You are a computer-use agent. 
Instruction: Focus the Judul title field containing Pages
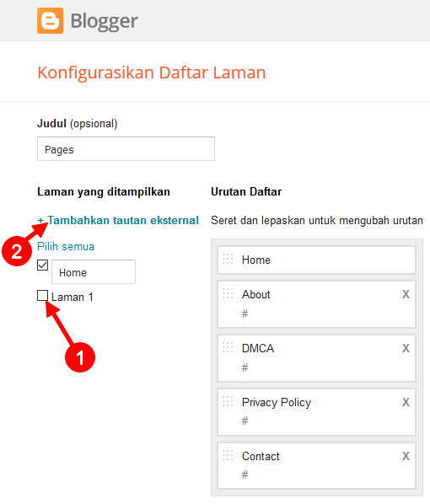(126, 149)
